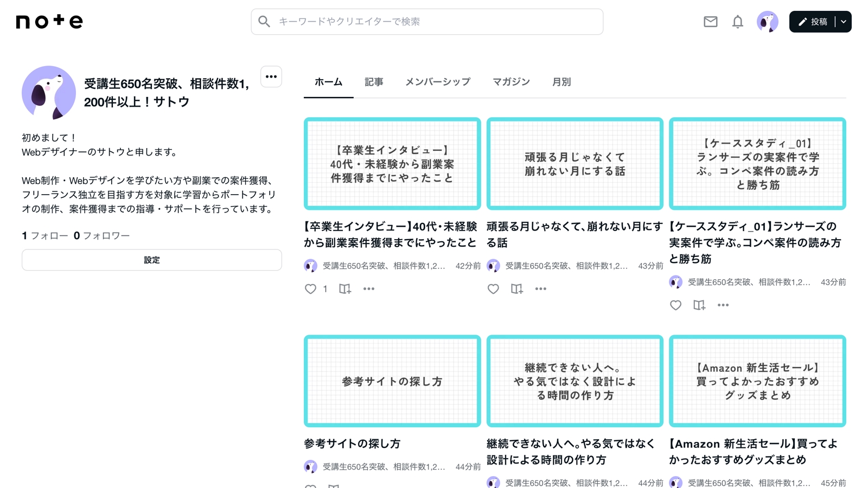
Task: Open the ケーススタディ_01 article thumbnail
Action: pos(757,164)
